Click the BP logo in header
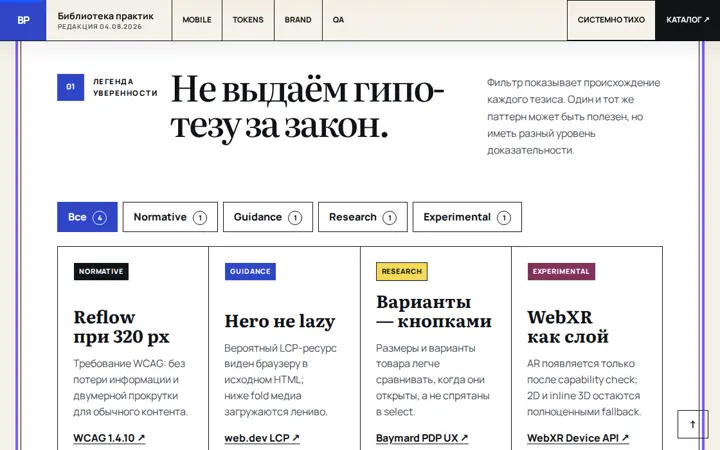The image size is (720, 450). coord(23,20)
